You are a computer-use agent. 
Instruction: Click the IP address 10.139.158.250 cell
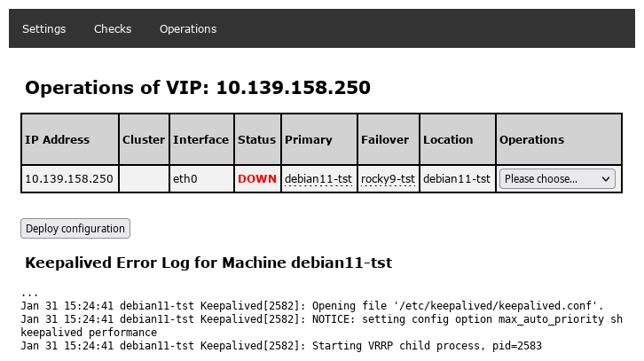click(69, 178)
